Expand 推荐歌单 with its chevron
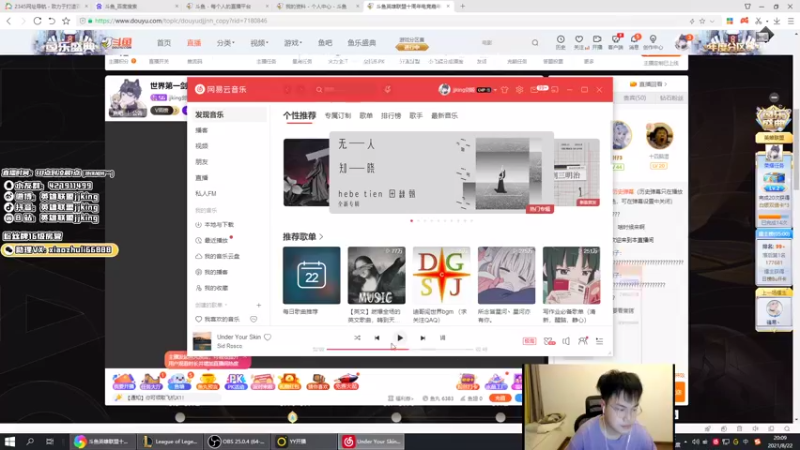The height and width of the screenshot is (450, 800). [x=321, y=237]
